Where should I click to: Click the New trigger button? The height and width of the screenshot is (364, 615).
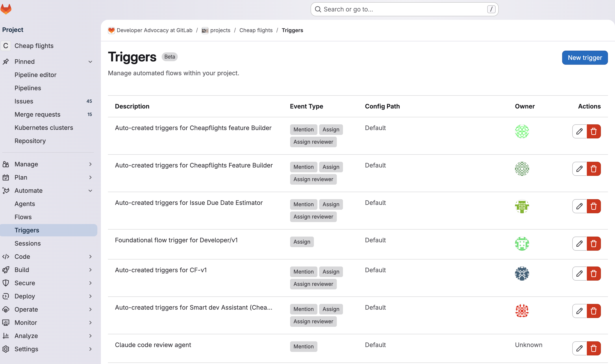(585, 57)
